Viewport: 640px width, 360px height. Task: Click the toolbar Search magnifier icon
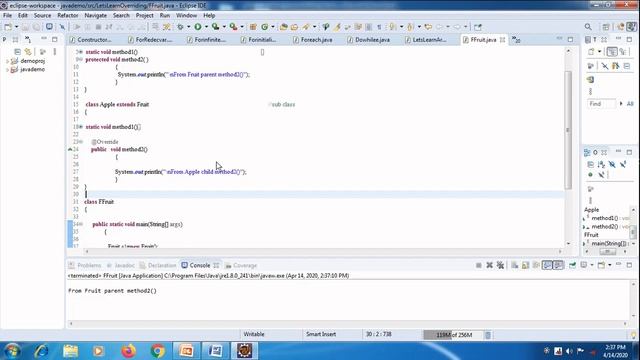[x=588, y=27]
